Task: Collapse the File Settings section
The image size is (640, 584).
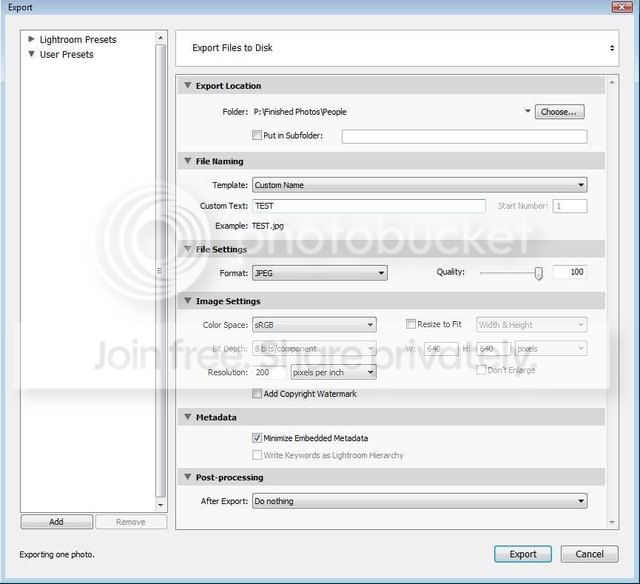Action: point(188,249)
